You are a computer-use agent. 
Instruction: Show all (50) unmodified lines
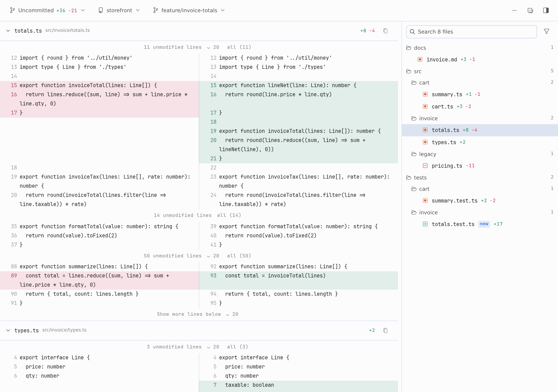coord(239,256)
